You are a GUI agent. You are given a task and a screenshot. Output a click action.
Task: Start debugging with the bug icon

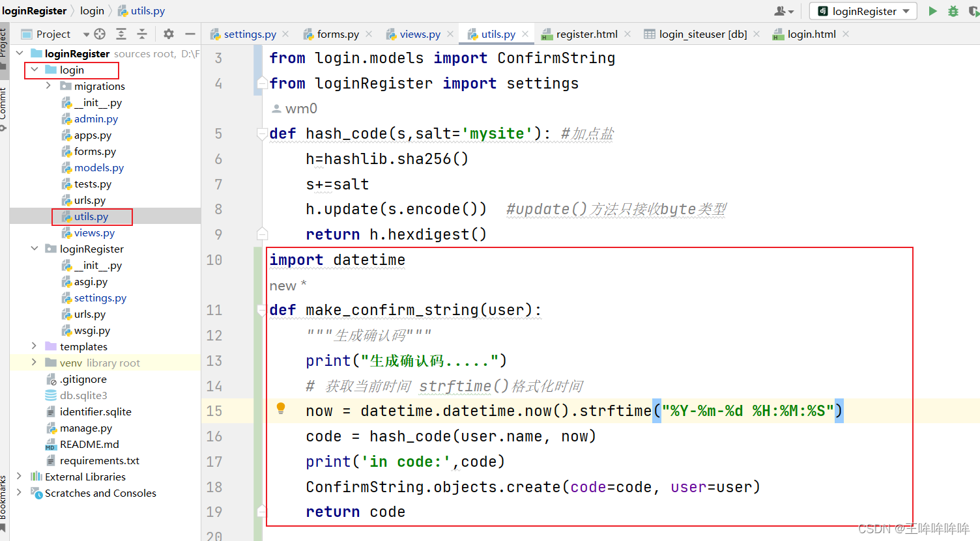tap(953, 11)
